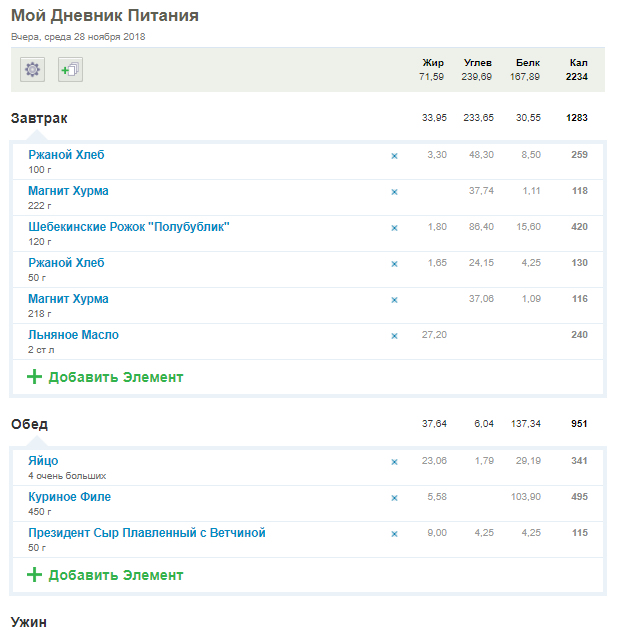
Task: Delete Шебекинские Рожок entry using X icon
Action: coord(394,228)
